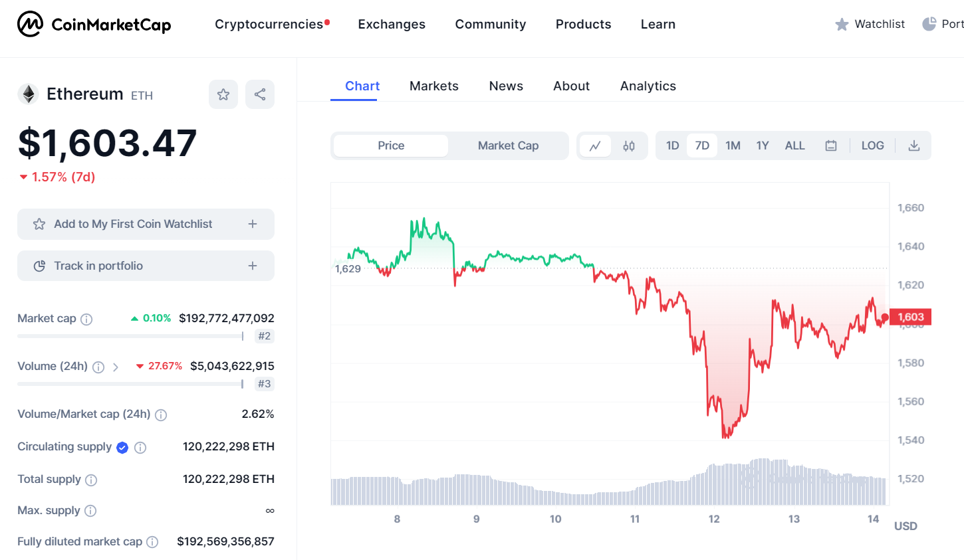Click the CoinMarketCap logo
Viewport: 964px width, 560px height.
pyautogui.click(x=94, y=25)
